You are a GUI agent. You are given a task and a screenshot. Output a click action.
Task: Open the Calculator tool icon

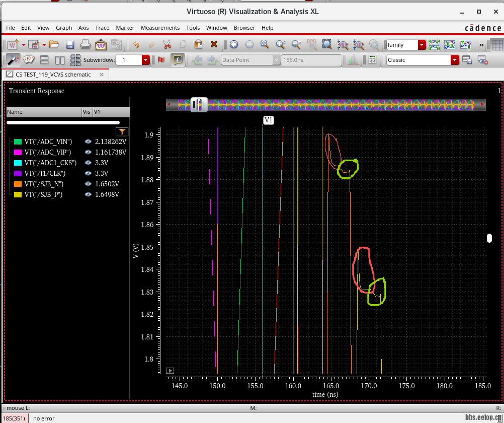372,60
